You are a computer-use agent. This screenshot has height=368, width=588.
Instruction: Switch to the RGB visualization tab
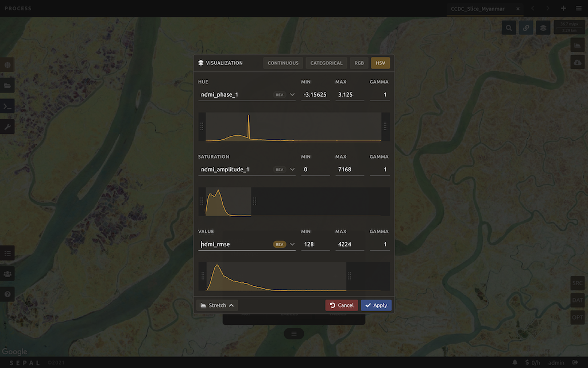[x=359, y=63]
